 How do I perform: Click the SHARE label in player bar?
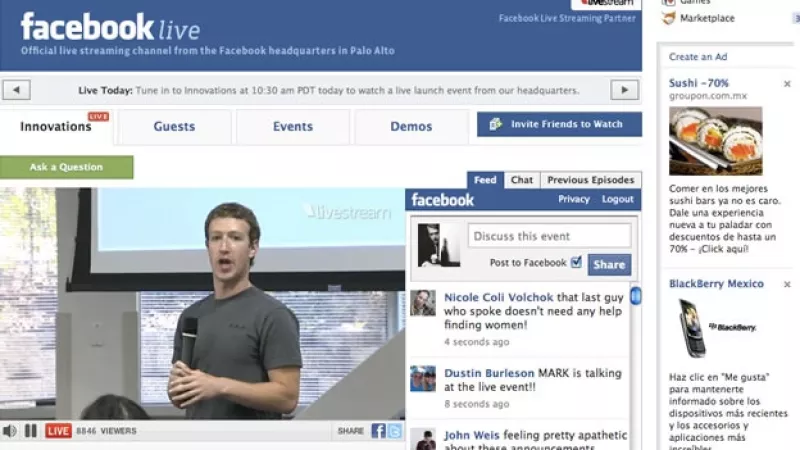tap(351, 431)
